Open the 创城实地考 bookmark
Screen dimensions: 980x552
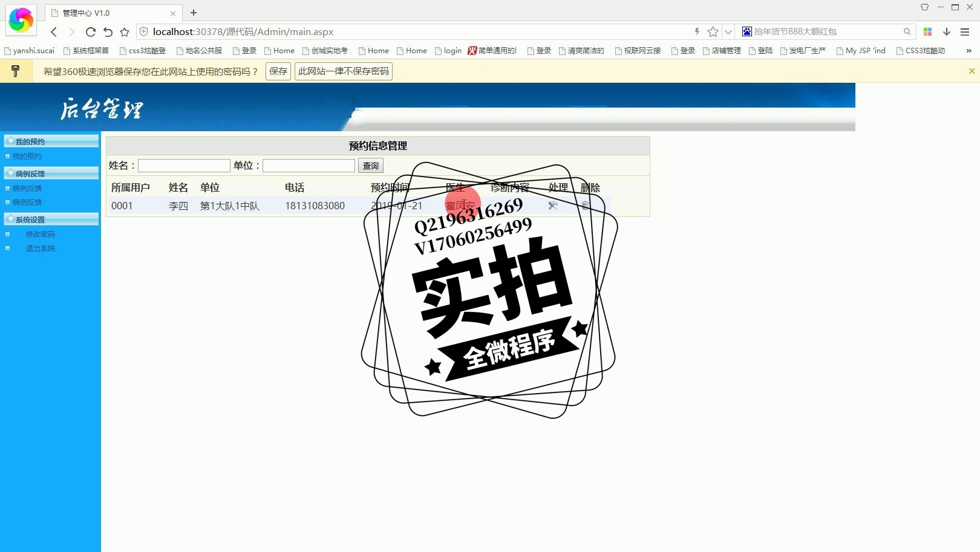click(325, 51)
